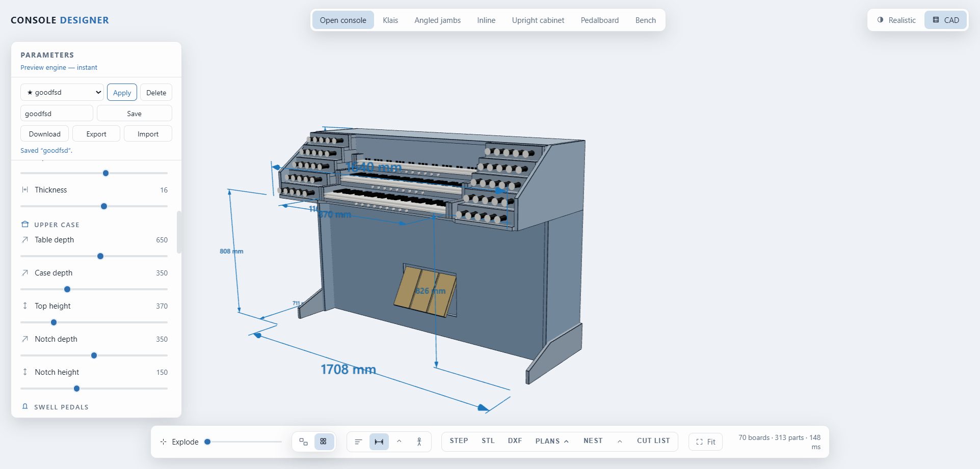Export model as STL
The width and height of the screenshot is (980, 469).
tap(488, 441)
